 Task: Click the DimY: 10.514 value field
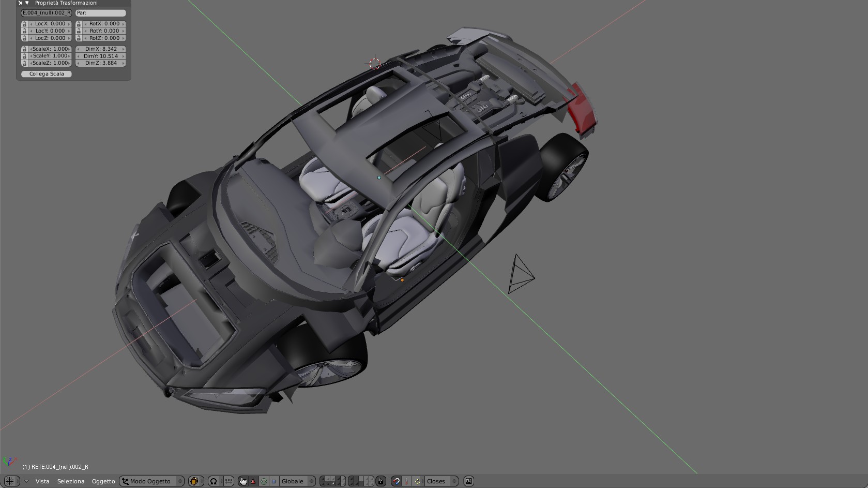pyautogui.click(x=101, y=56)
